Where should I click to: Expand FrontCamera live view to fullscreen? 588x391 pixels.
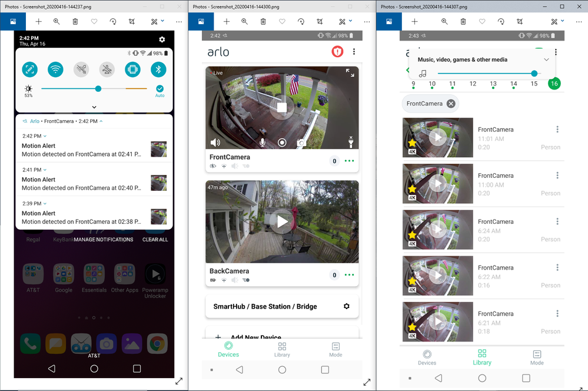coord(350,73)
